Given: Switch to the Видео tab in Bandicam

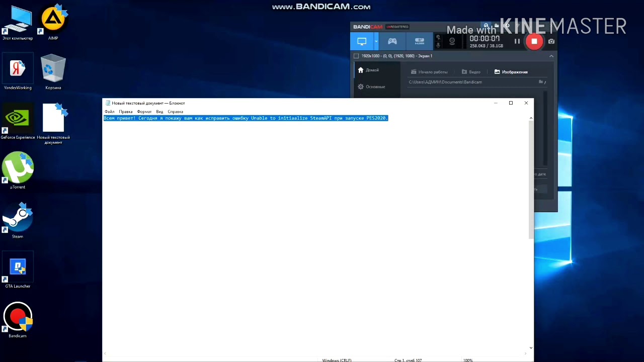Looking at the screenshot, I should (x=471, y=72).
